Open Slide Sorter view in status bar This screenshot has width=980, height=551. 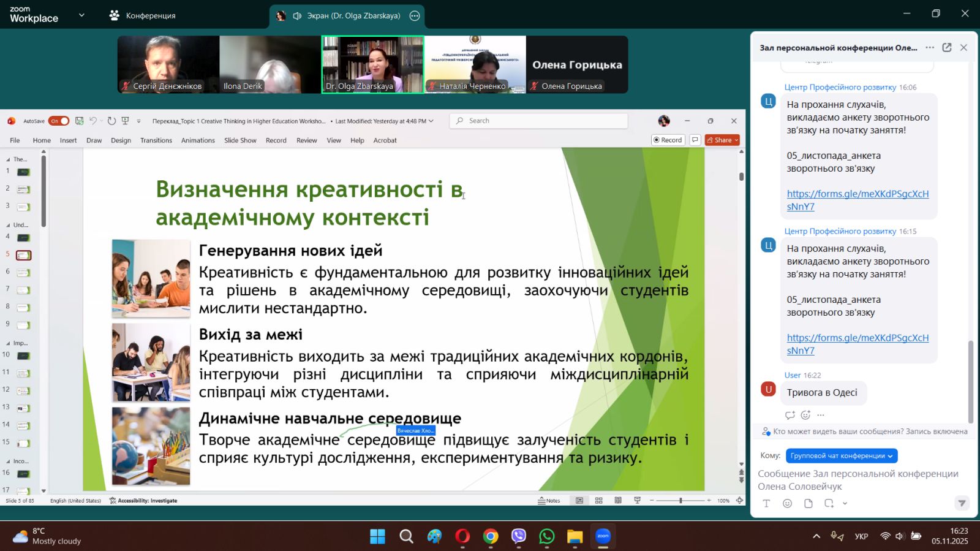[599, 501]
